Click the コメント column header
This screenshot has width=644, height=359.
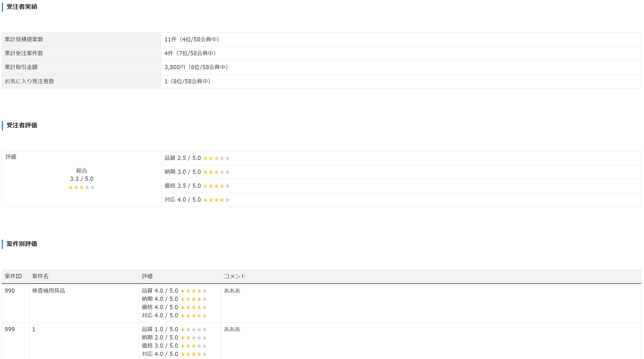click(x=235, y=276)
